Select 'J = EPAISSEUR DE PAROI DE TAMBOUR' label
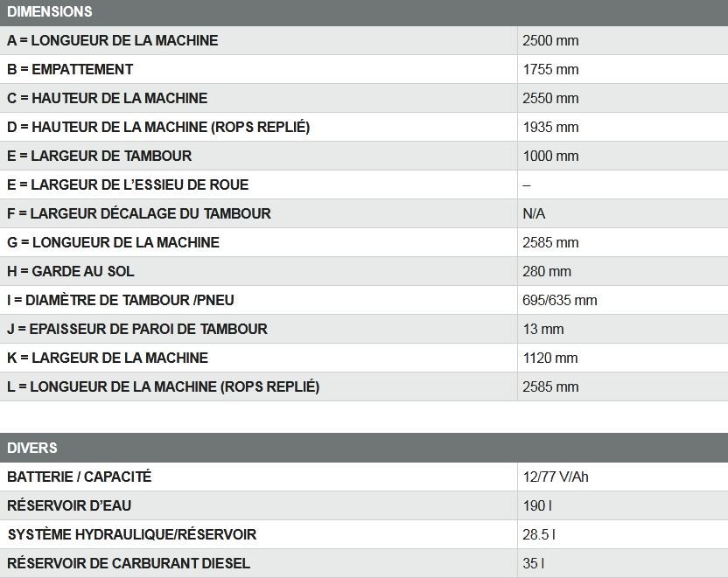This screenshot has height=578, width=728. (x=137, y=329)
